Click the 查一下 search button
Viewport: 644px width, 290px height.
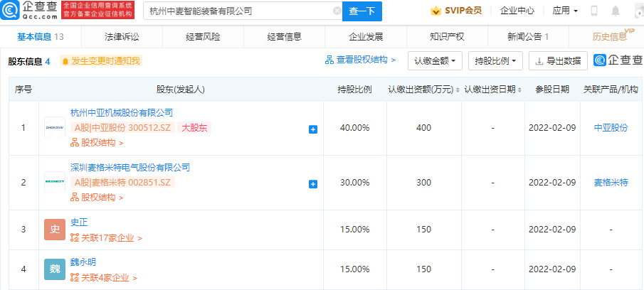(362, 11)
